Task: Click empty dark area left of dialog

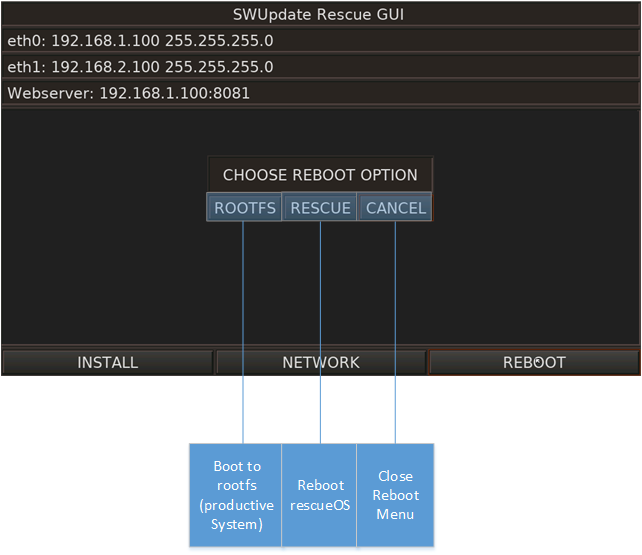Action: pos(100,230)
